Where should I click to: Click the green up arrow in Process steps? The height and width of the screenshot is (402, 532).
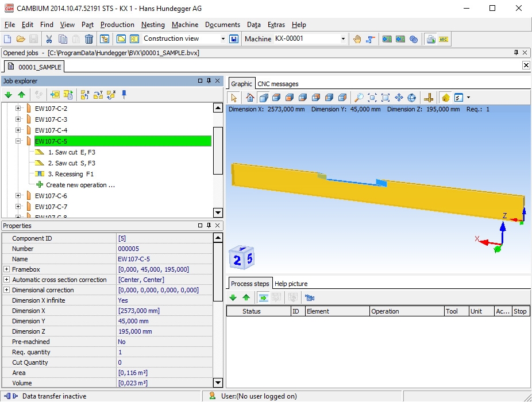[x=246, y=298]
